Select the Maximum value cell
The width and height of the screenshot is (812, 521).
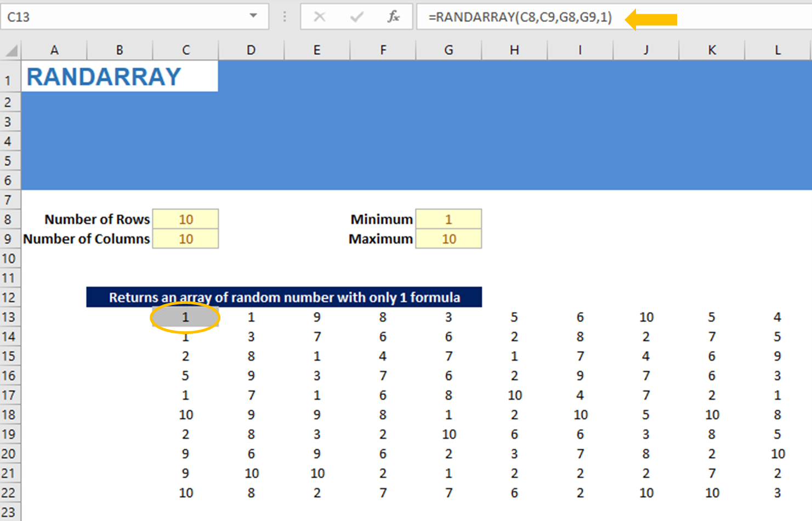click(x=448, y=239)
